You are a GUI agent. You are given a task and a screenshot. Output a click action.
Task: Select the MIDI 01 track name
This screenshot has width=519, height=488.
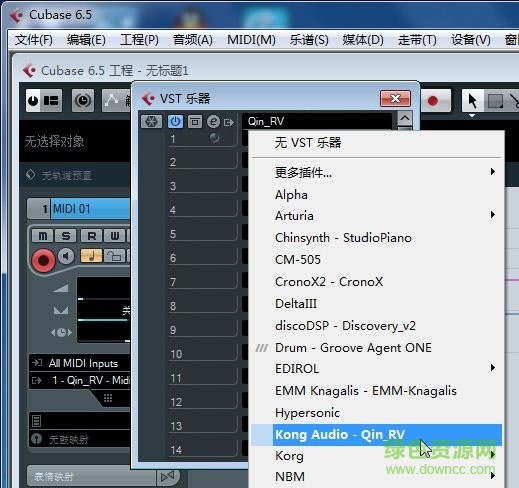pyautogui.click(x=90, y=209)
